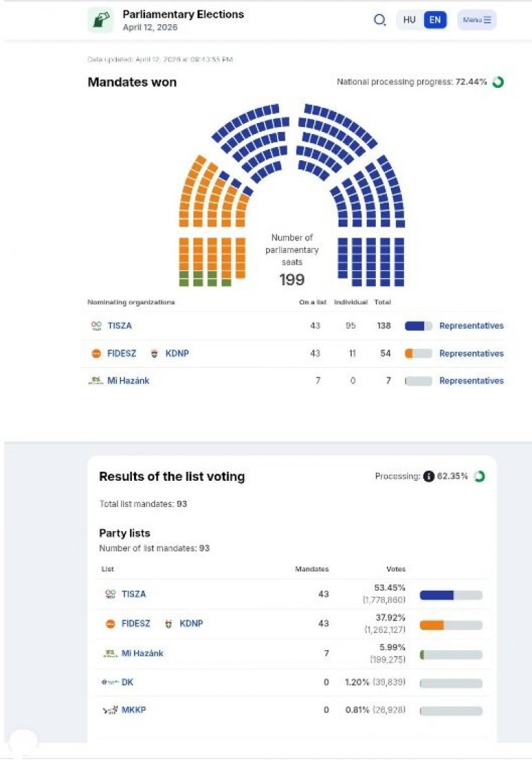
Task: Click the MKKP logo in party lists
Action: click(x=109, y=710)
